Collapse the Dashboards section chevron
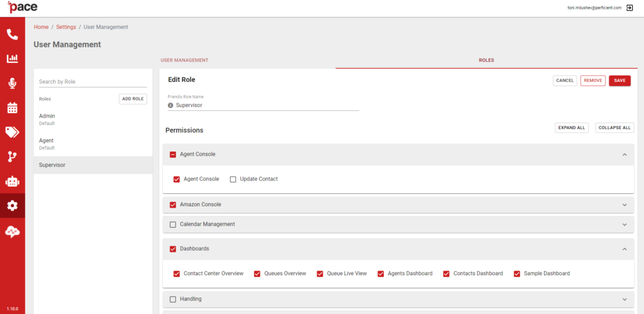 (x=625, y=249)
